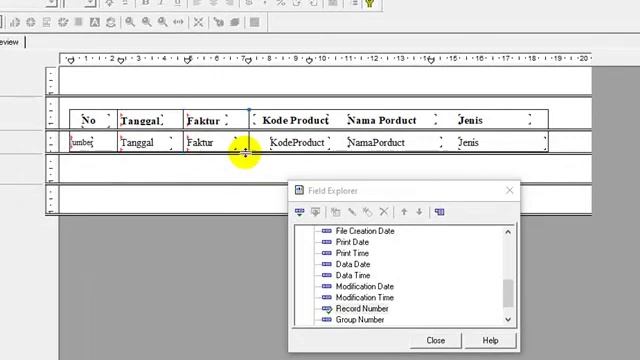Click the first magnifier zoom icon in toolbar
Screen dimensions: 640x360
point(130,22)
